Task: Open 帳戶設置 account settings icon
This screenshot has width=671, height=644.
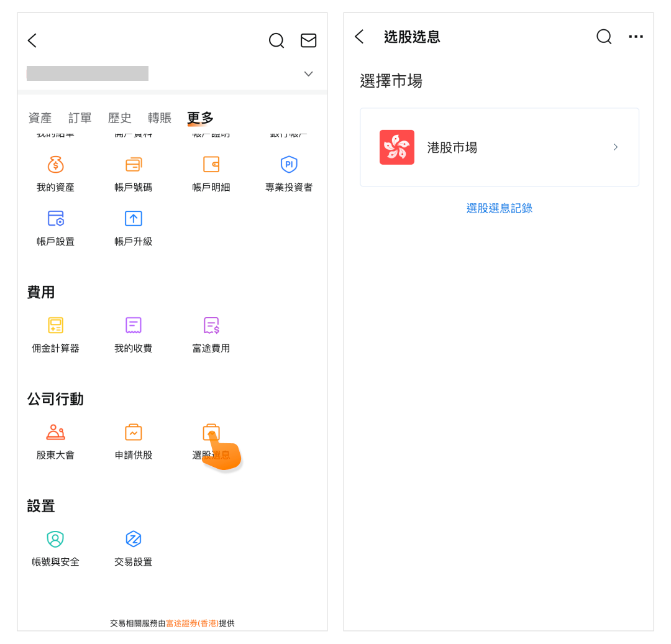Action: tap(56, 219)
